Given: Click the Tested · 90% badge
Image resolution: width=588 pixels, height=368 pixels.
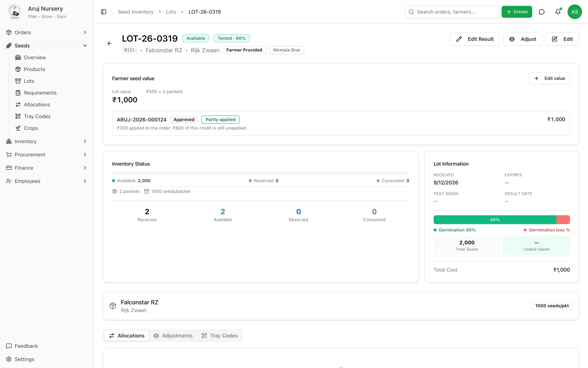Looking at the screenshot, I should pyautogui.click(x=232, y=38).
